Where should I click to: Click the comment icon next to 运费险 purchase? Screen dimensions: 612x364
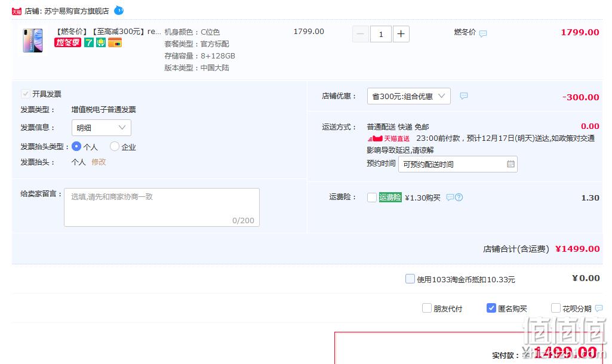tap(450, 198)
